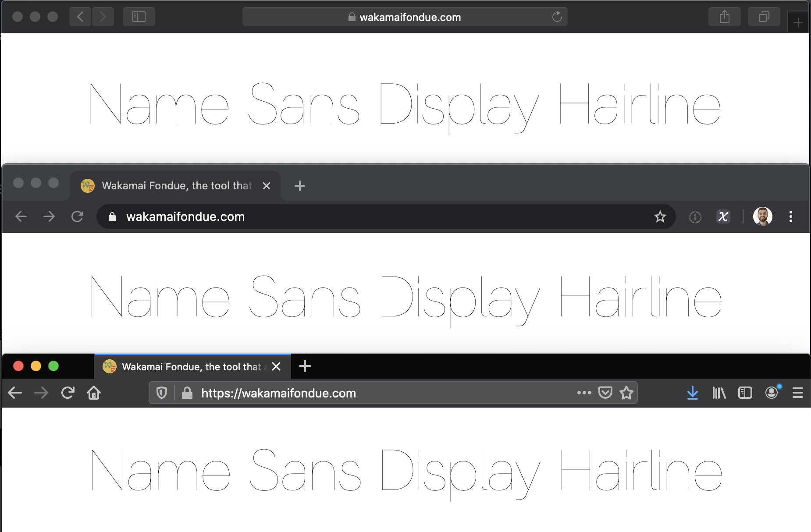Click the x-shaped extension icon in Chrome
The image size is (811, 532).
(723, 216)
